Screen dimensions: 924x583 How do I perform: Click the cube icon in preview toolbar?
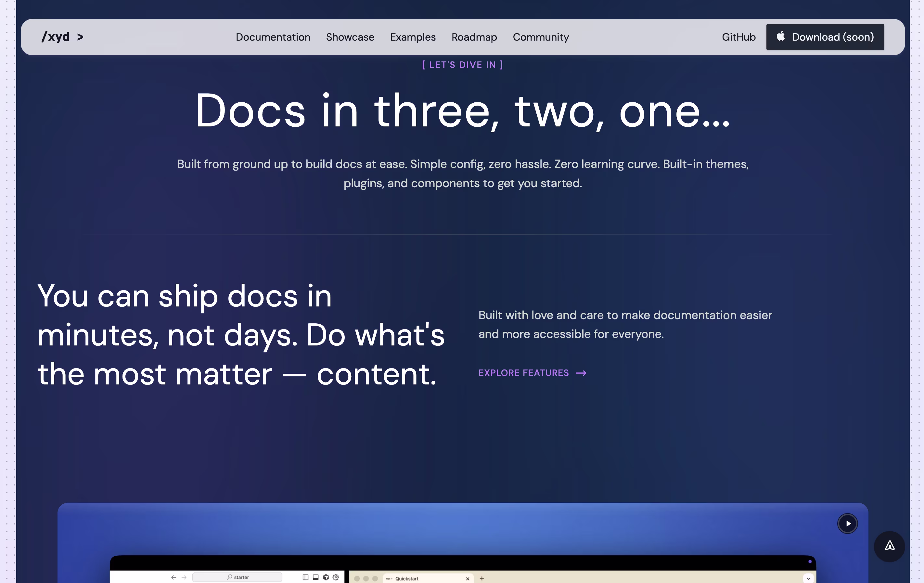[326, 577]
